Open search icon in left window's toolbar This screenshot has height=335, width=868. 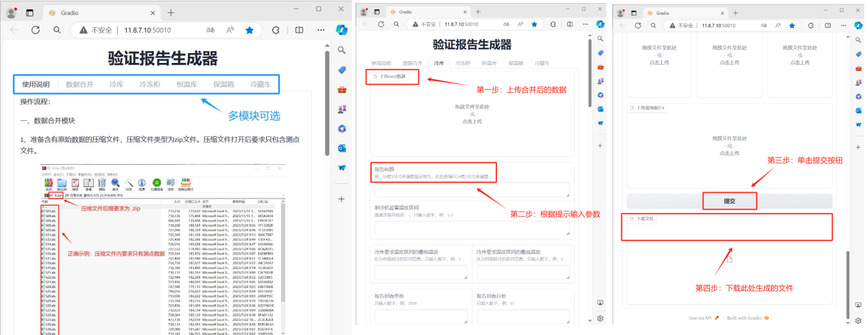point(57,30)
